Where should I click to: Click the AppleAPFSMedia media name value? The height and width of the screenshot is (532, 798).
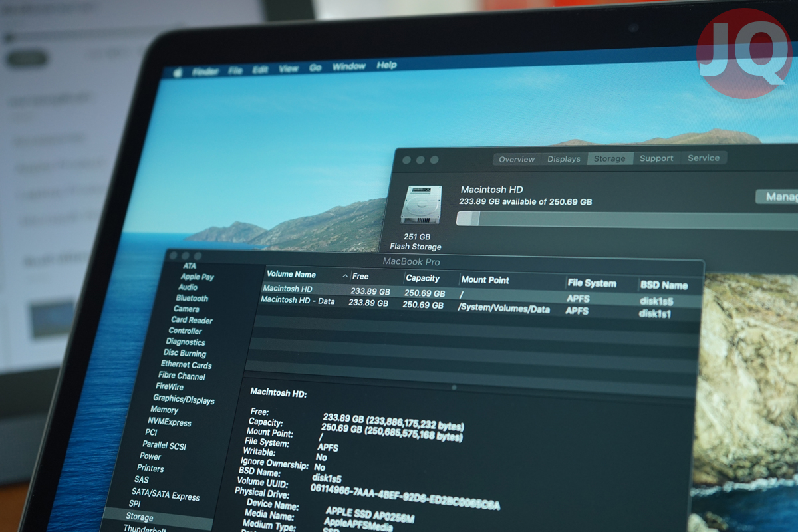click(358, 525)
